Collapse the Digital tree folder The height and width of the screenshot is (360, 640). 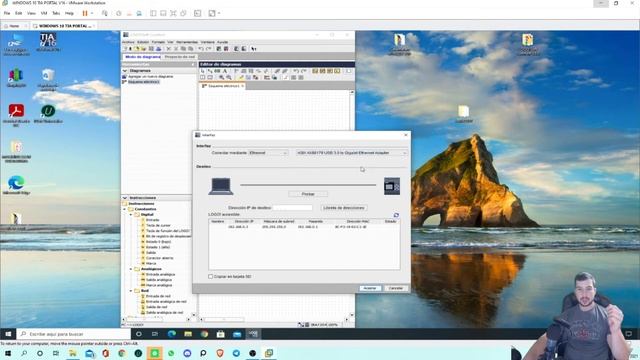click(131, 214)
